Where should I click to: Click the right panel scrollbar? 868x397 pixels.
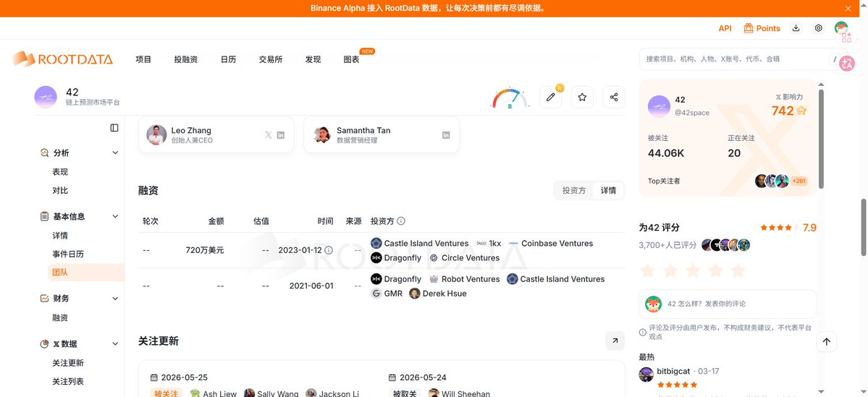point(820,138)
